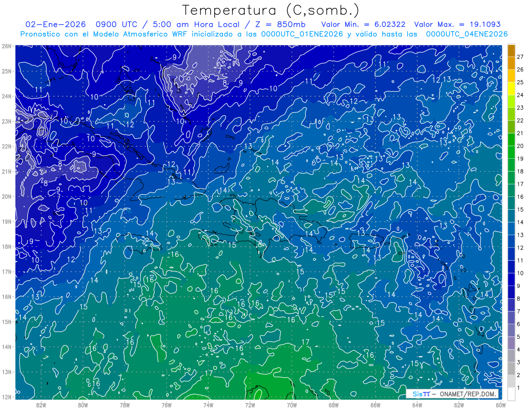Click the brown topmost color bar segment

coord(511,51)
